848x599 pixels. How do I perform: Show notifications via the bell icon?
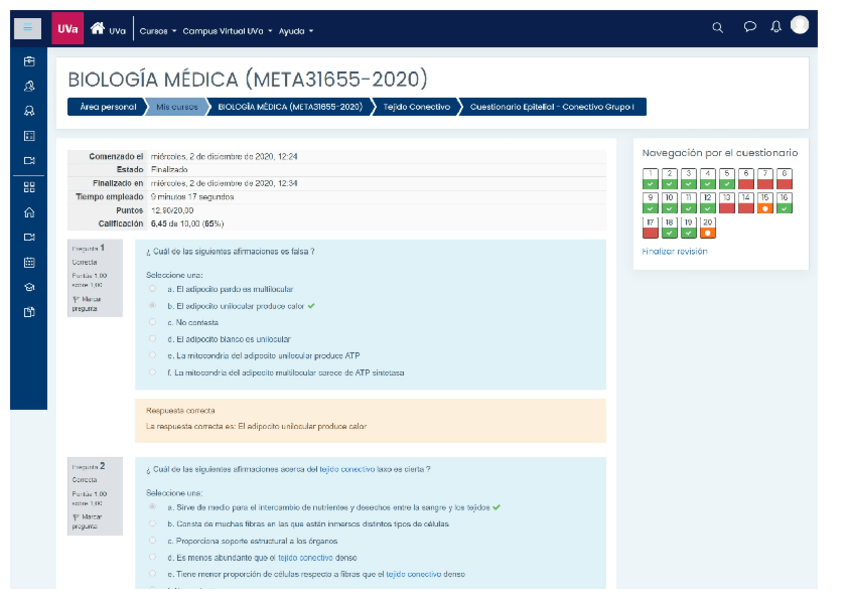pyautogui.click(x=775, y=28)
